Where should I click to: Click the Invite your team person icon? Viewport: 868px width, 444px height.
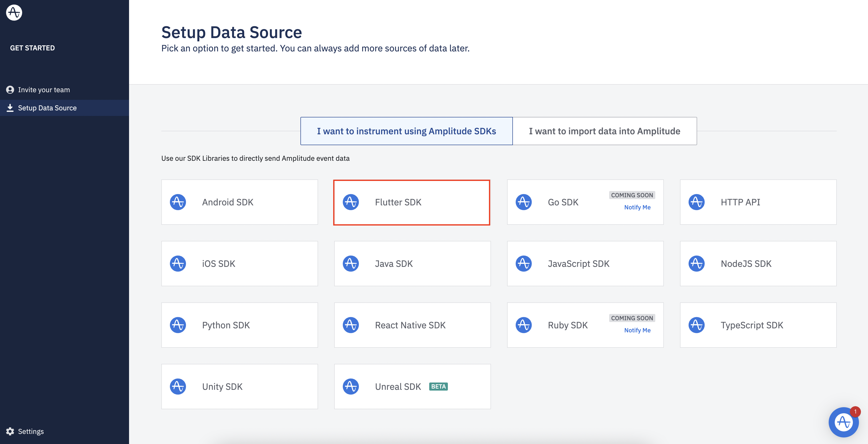(x=10, y=90)
